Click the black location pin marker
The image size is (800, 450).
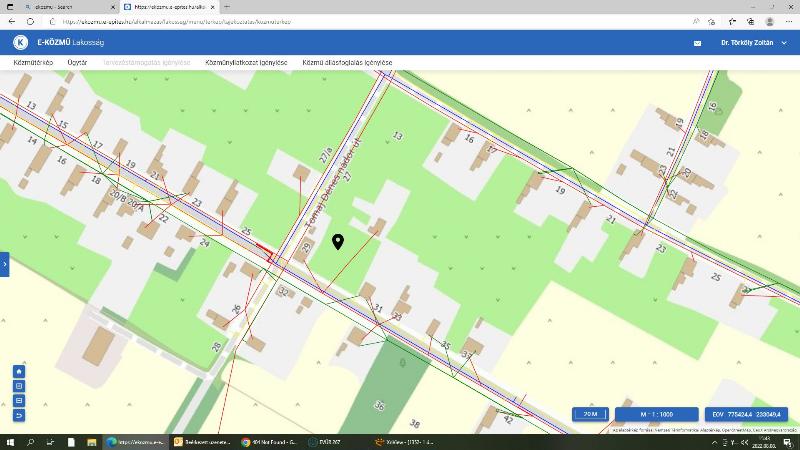[x=338, y=242]
